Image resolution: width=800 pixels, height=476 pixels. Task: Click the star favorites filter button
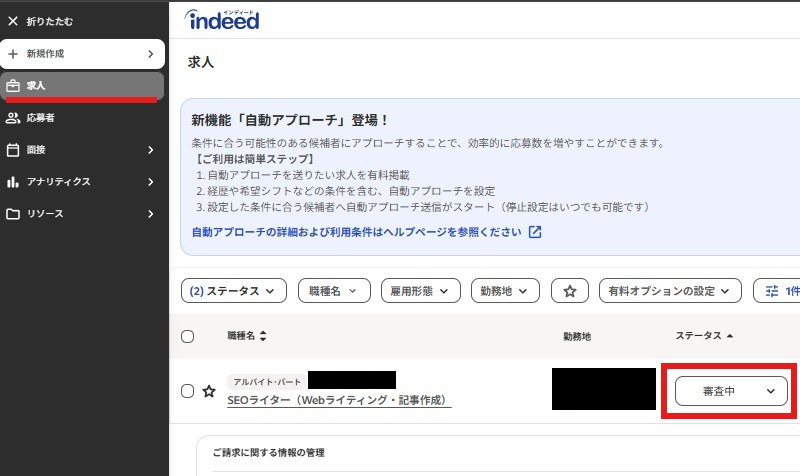[x=570, y=291]
